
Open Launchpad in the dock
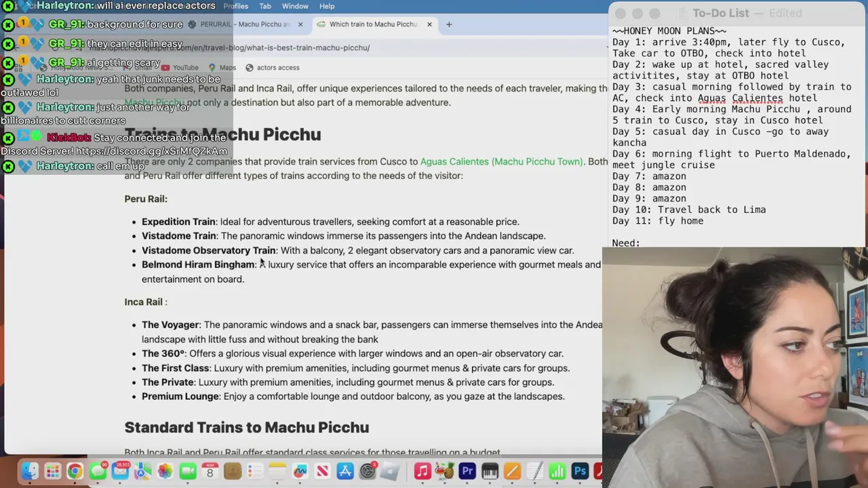pos(53,471)
